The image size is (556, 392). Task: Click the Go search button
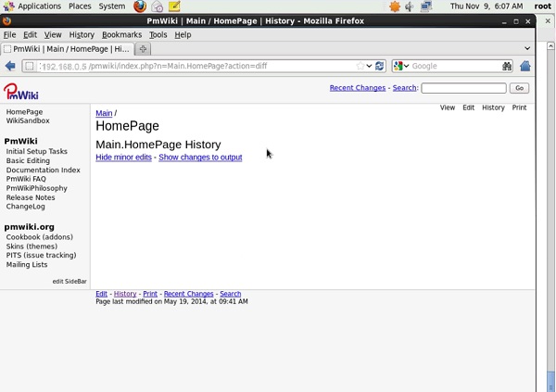519,88
